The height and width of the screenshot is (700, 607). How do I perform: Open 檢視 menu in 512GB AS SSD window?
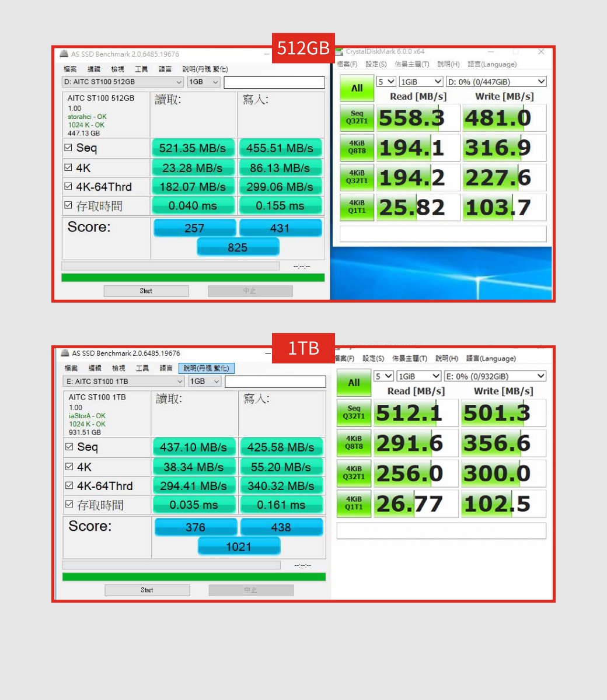coord(118,69)
